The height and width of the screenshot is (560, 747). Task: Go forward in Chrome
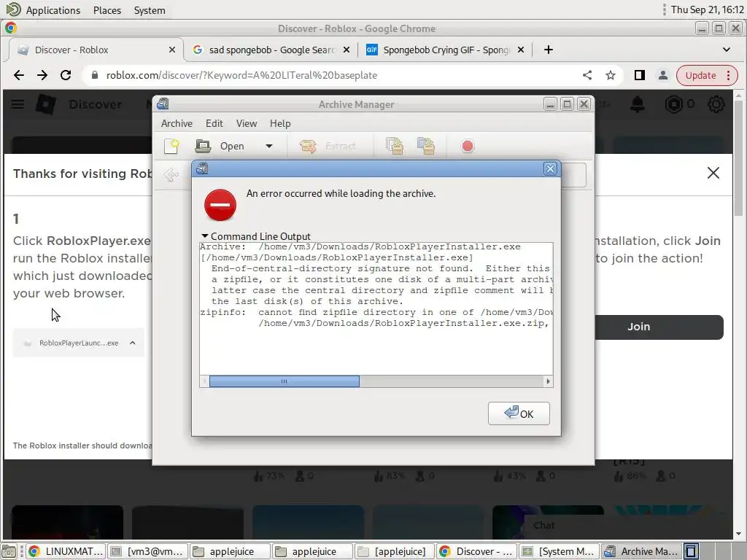tap(42, 75)
